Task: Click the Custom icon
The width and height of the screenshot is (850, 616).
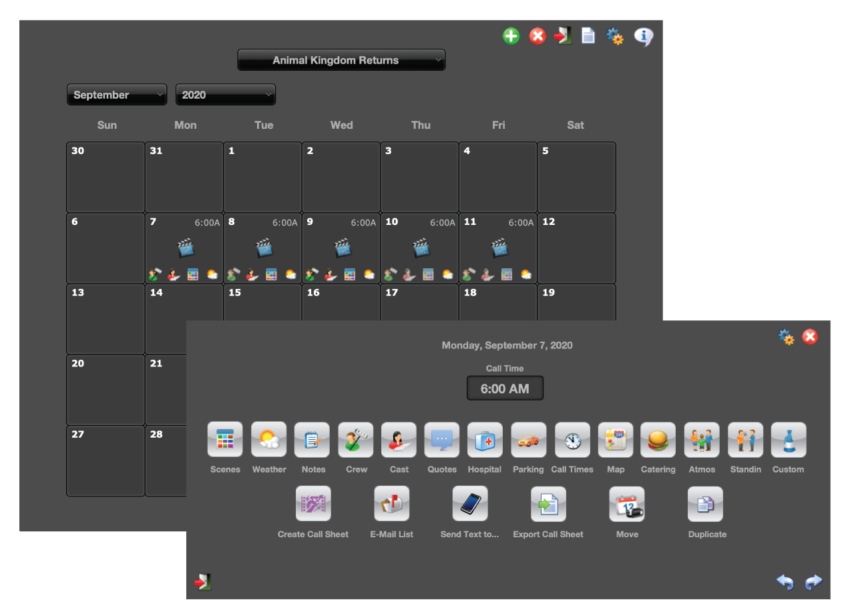Action: (x=788, y=440)
